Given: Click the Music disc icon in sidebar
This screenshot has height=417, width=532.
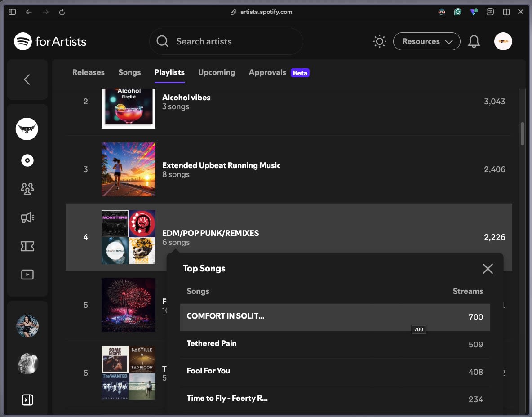Looking at the screenshot, I should click(x=27, y=160).
